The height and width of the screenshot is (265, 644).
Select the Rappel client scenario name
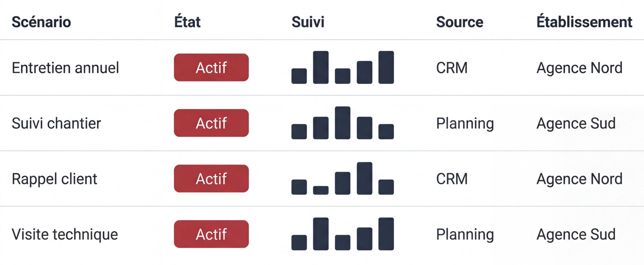[x=54, y=179]
